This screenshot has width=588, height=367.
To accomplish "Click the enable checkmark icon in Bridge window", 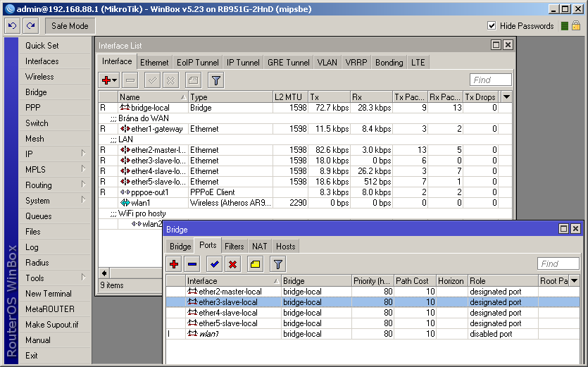I will [215, 264].
